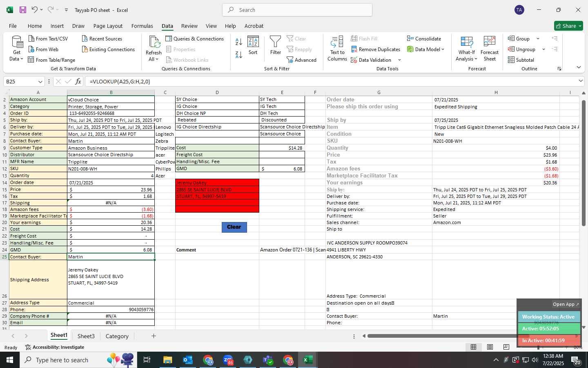
Task: Open the Get Data menu
Action: [17, 49]
